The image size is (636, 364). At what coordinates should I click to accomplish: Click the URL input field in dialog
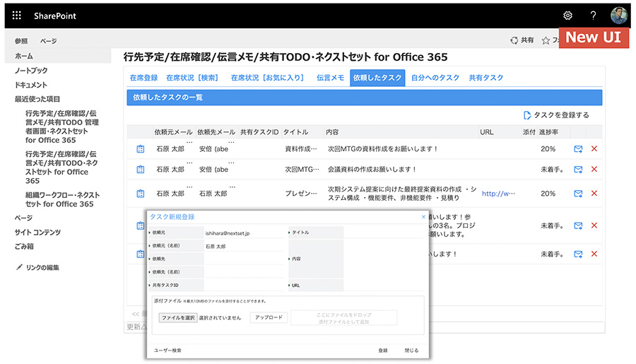tap(384, 286)
